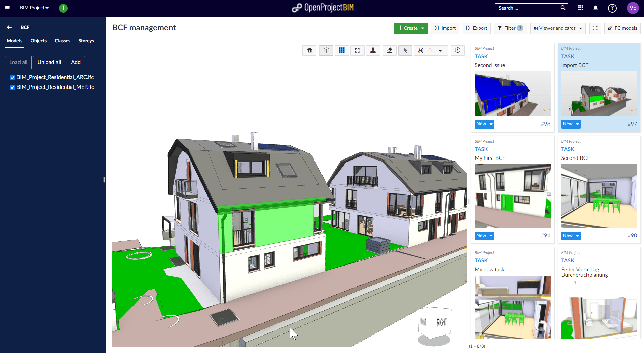Uncheck BIM_Project_Residential_ARC.ifc model
This screenshot has width=644, height=353.
pyautogui.click(x=13, y=78)
